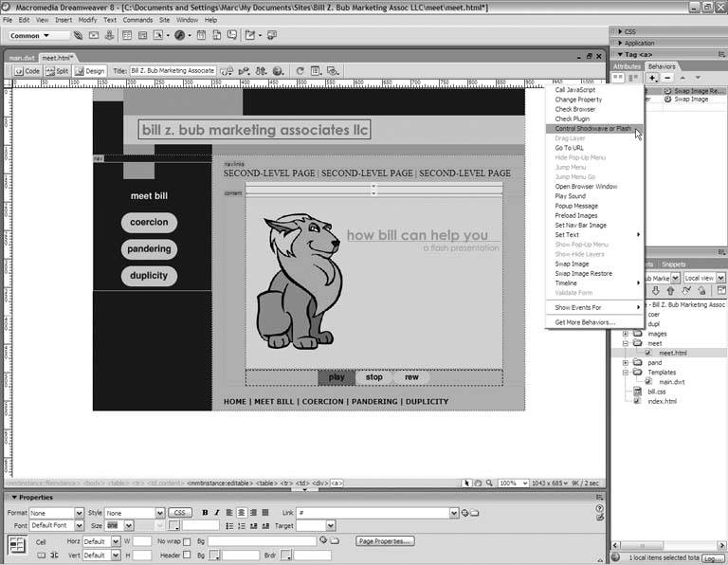Screen dimensions: 728x565
Task: Click the Refresh Design View icon
Action: click(x=300, y=71)
